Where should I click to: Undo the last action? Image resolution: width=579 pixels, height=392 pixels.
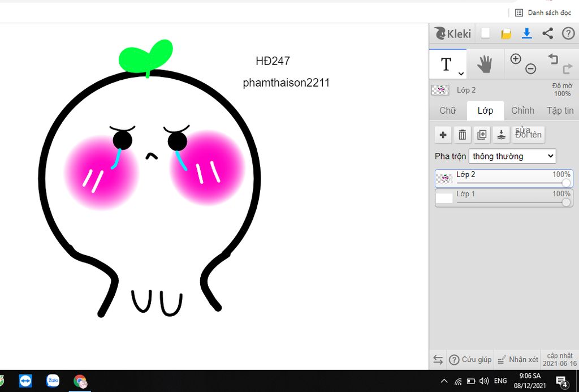pos(553,59)
